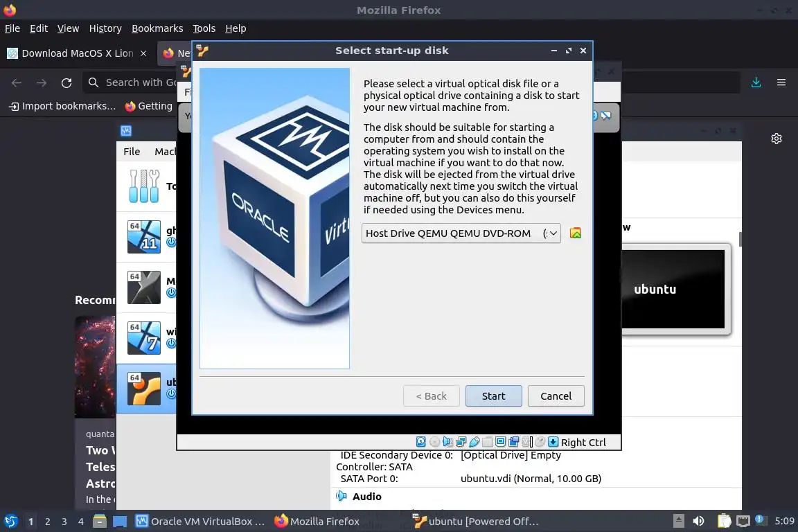Click the USB devices icon in VM status bar
Viewport: 798px width, 532px height.
pyautogui.click(x=475, y=442)
